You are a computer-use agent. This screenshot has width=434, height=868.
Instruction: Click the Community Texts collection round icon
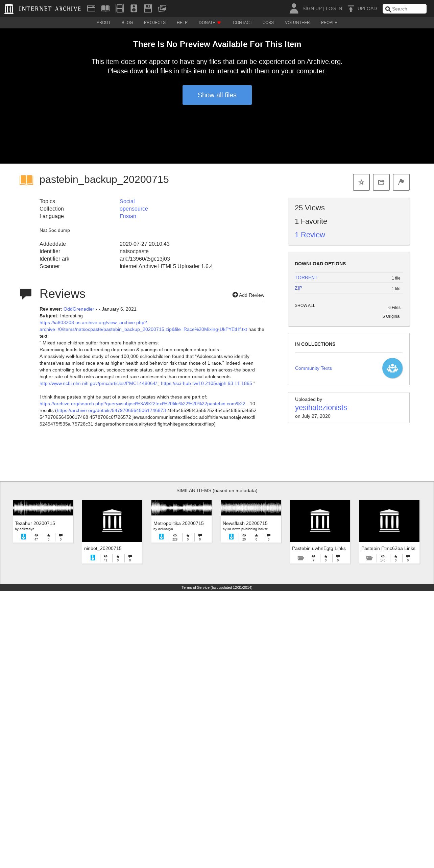click(x=392, y=368)
